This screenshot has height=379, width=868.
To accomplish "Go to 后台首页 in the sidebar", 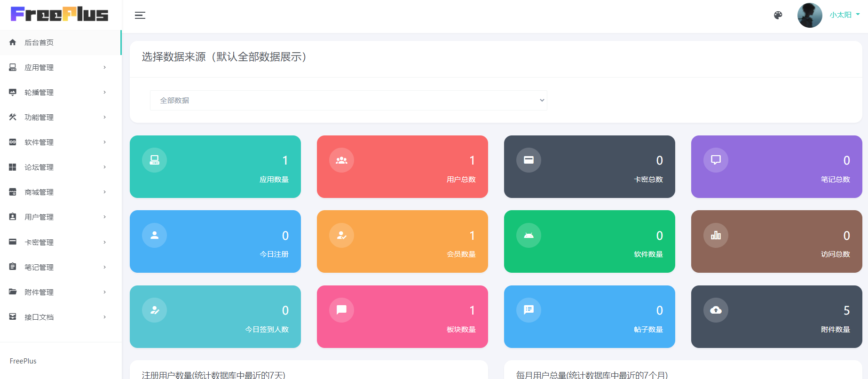I will [39, 43].
